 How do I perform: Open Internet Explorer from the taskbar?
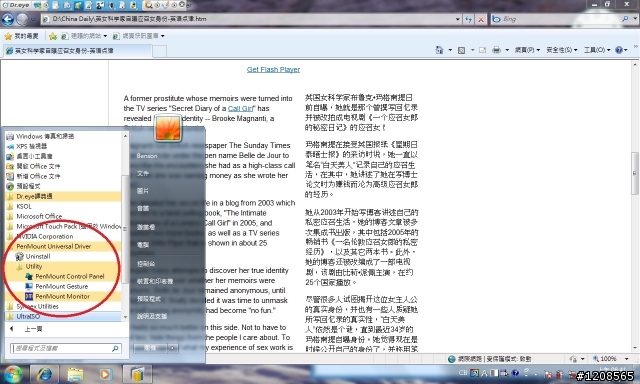pos(45,374)
